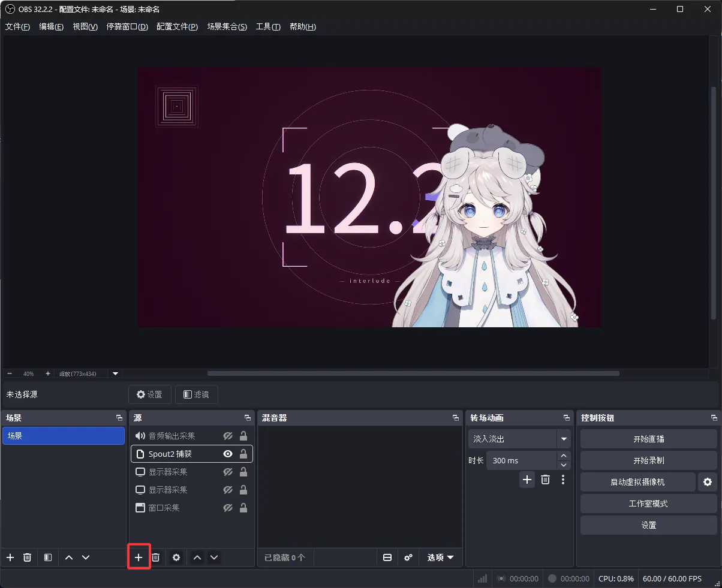Click the CPU: 0.8% status text

point(616,579)
